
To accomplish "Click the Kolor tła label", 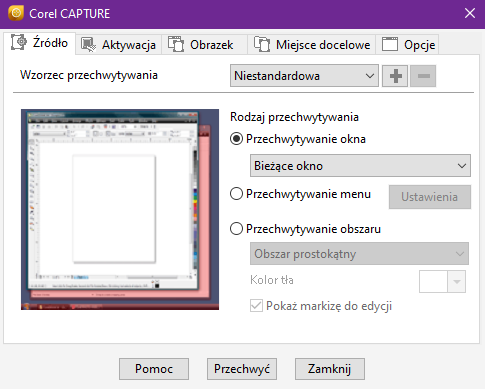I will coord(272,280).
